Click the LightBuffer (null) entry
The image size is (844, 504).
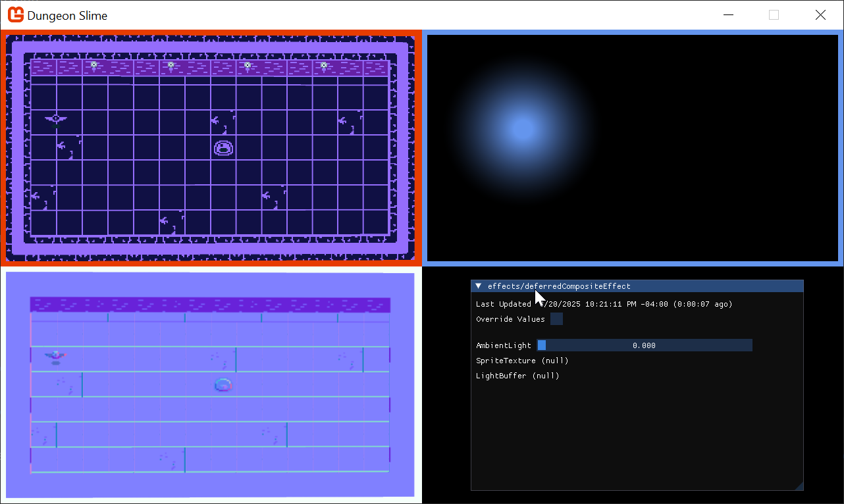tap(517, 376)
